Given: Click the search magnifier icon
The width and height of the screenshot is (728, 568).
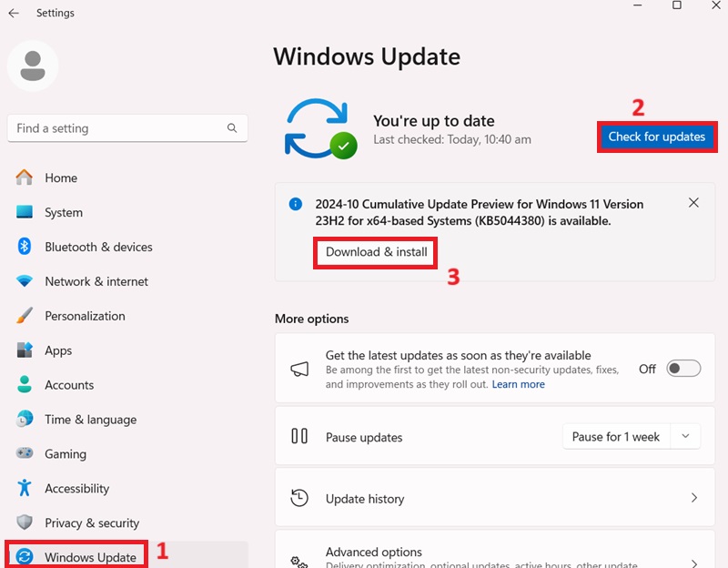Looking at the screenshot, I should click(232, 128).
